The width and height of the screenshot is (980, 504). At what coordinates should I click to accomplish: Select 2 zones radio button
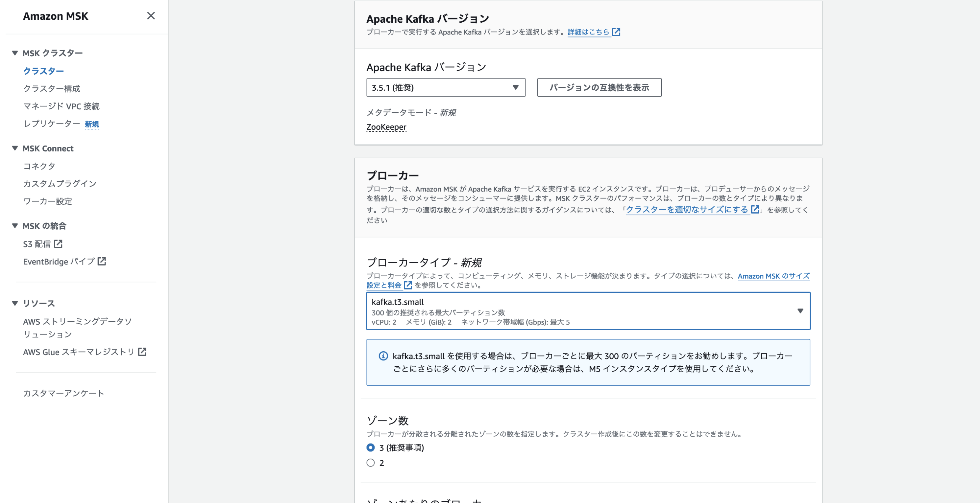tap(370, 463)
